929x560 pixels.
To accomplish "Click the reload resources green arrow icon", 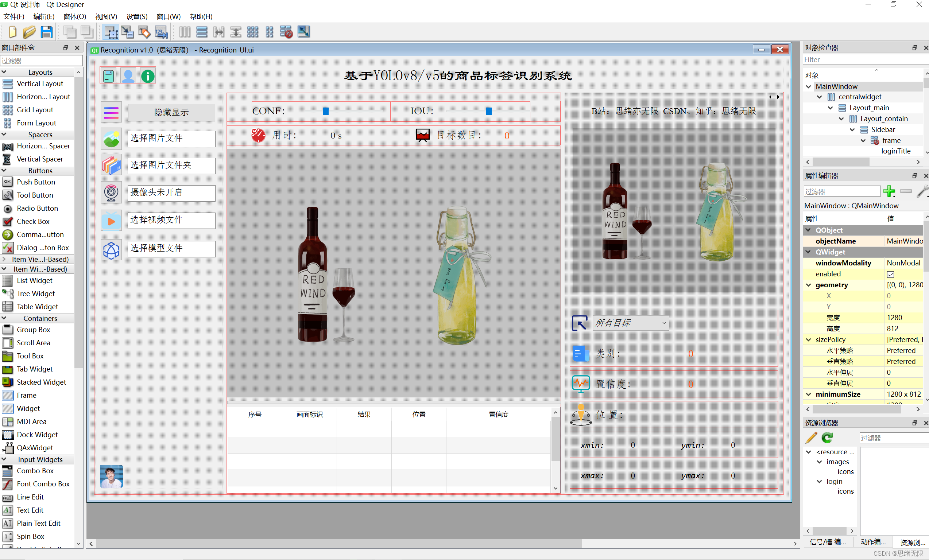I will [827, 437].
